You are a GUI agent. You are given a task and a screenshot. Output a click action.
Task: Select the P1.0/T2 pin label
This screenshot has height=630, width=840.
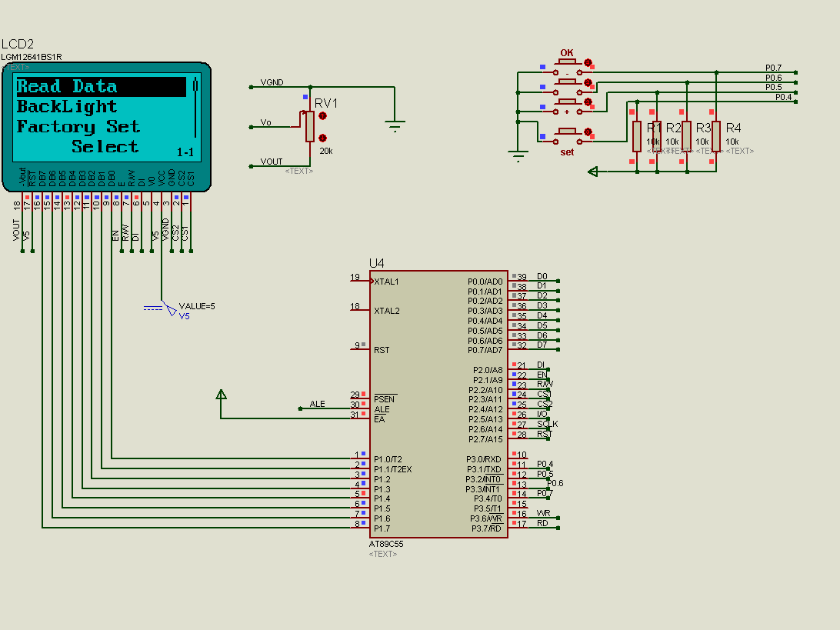pyautogui.click(x=388, y=459)
